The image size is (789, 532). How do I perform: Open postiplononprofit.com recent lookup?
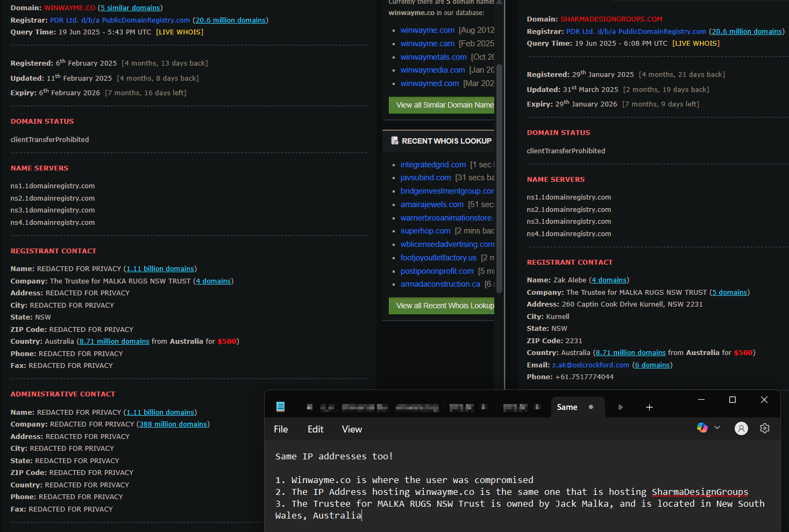pos(437,271)
